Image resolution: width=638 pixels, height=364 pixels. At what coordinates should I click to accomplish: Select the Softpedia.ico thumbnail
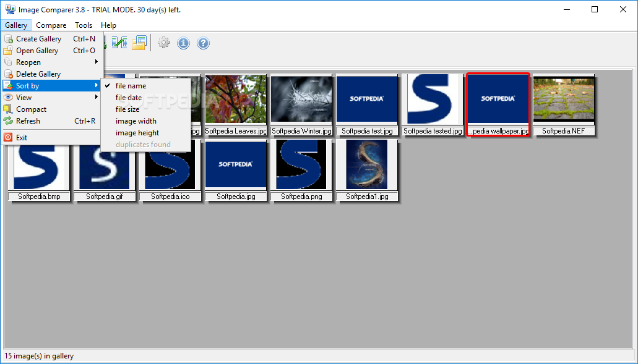[170, 170]
